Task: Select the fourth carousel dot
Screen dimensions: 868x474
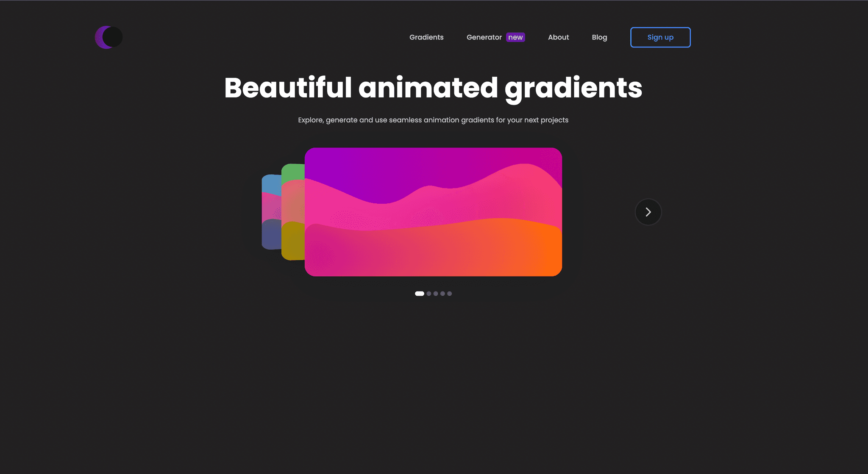Action: [442, 294]
